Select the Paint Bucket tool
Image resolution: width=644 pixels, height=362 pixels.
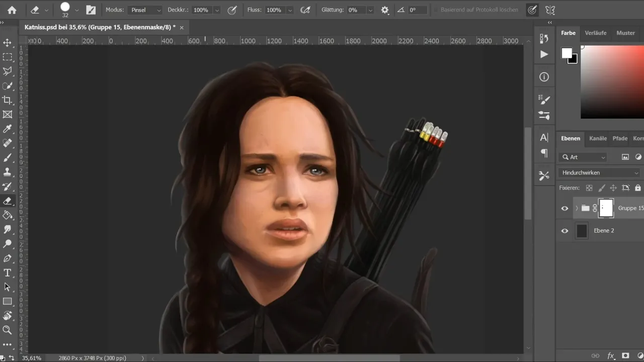coord(8,215)
